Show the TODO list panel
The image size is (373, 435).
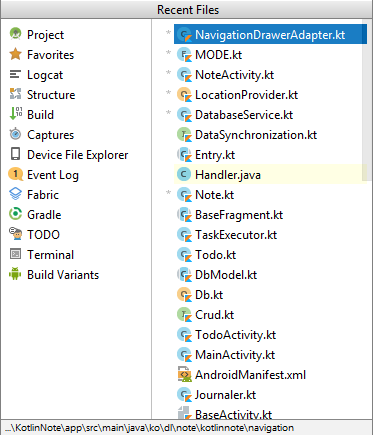[x=43, y=235]
